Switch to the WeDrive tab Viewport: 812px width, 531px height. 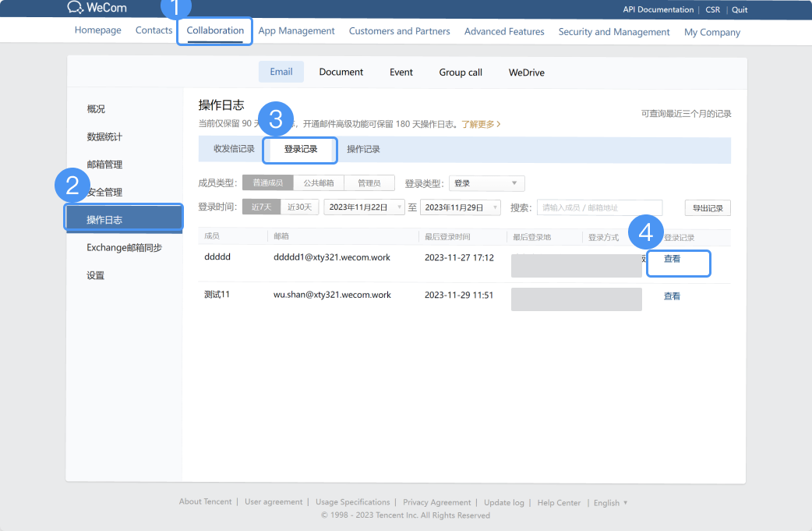pyautogui.click(x=526, y=72)
